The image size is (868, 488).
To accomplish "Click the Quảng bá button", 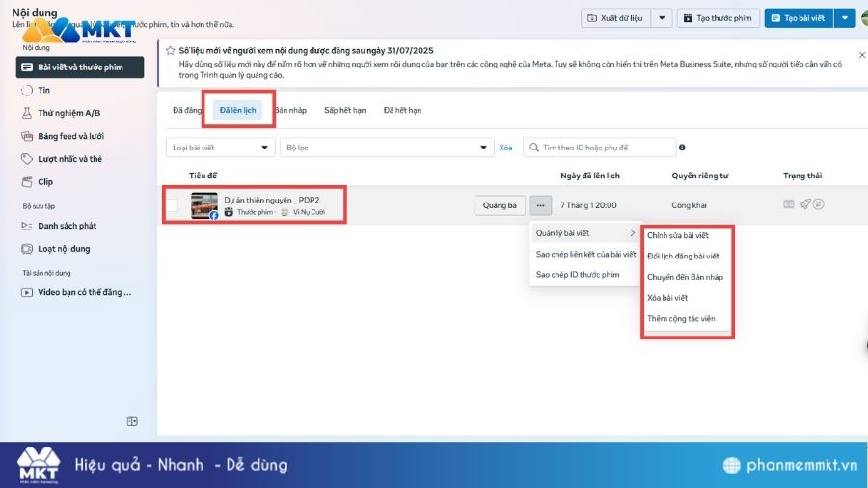I will pyautogui.click(x=500, y=205).
